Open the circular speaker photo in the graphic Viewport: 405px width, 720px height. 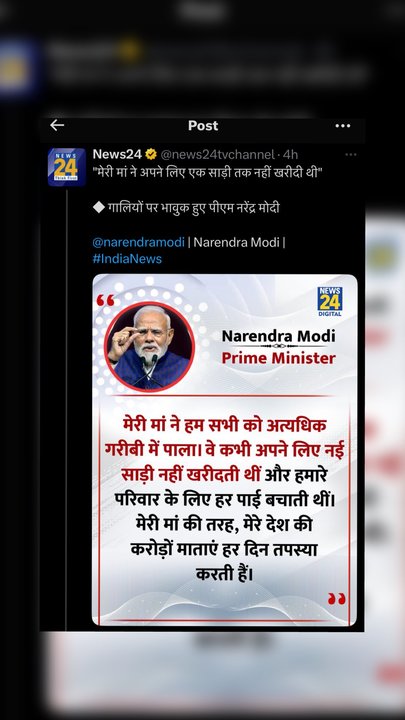click(149, 347)
